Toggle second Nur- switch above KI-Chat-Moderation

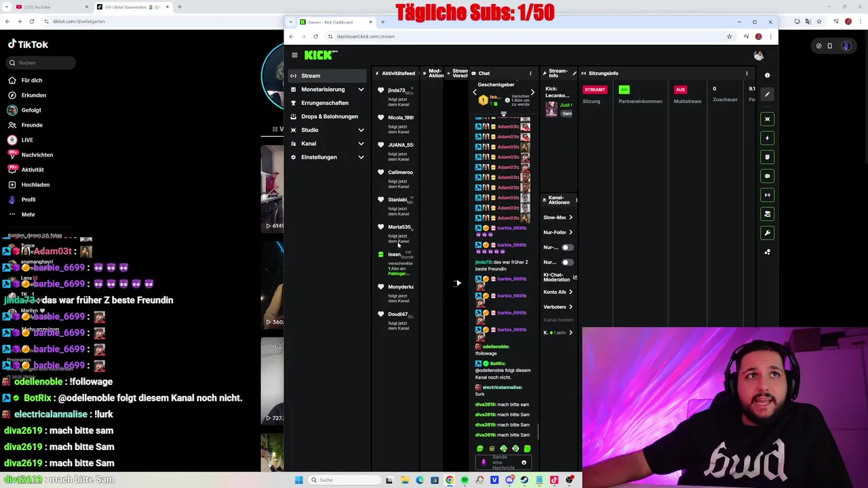[x=566, y=262]
